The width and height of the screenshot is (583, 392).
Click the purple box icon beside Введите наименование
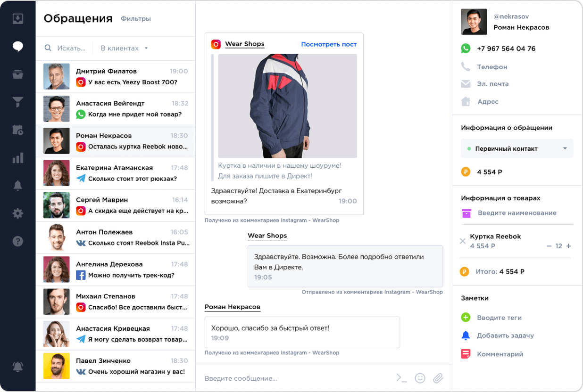[466, 213]
